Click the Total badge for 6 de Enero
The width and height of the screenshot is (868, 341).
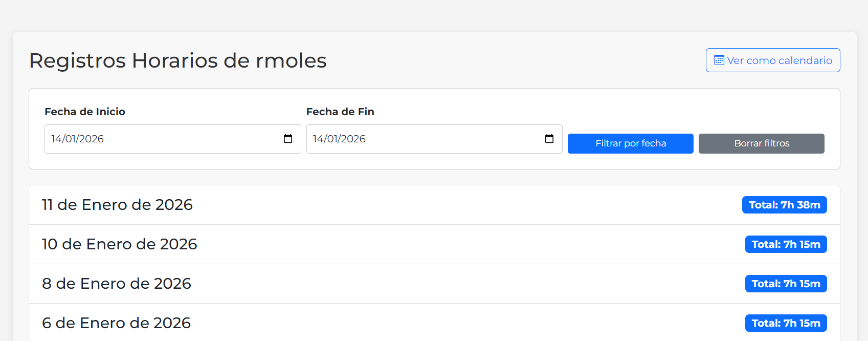point(786,323)
